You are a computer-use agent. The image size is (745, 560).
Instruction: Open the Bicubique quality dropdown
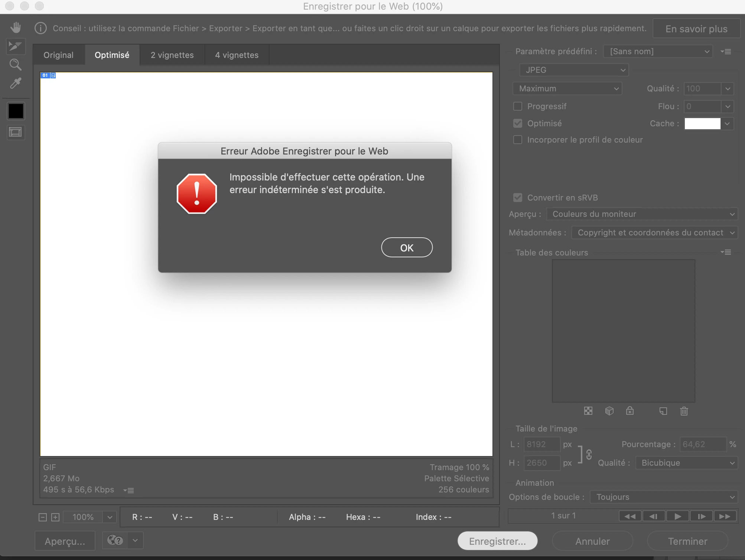pos(686,463)
